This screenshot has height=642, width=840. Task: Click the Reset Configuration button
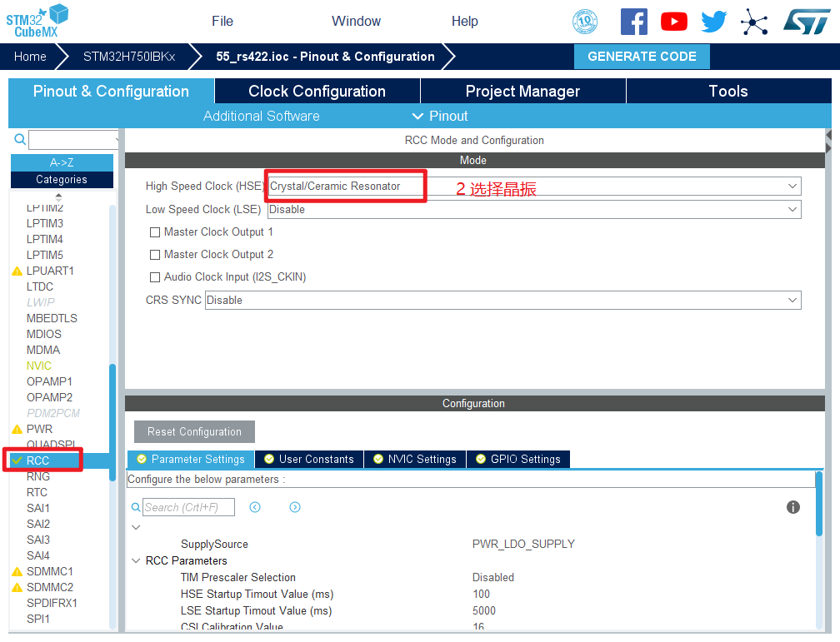(194, 431)
